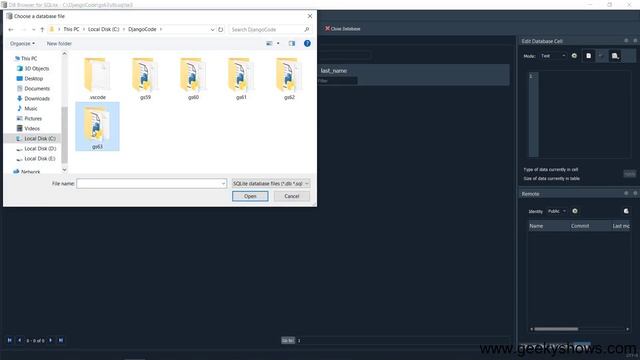Go to next record page
Screen dimensions: 640x360
tap(51, 340)
